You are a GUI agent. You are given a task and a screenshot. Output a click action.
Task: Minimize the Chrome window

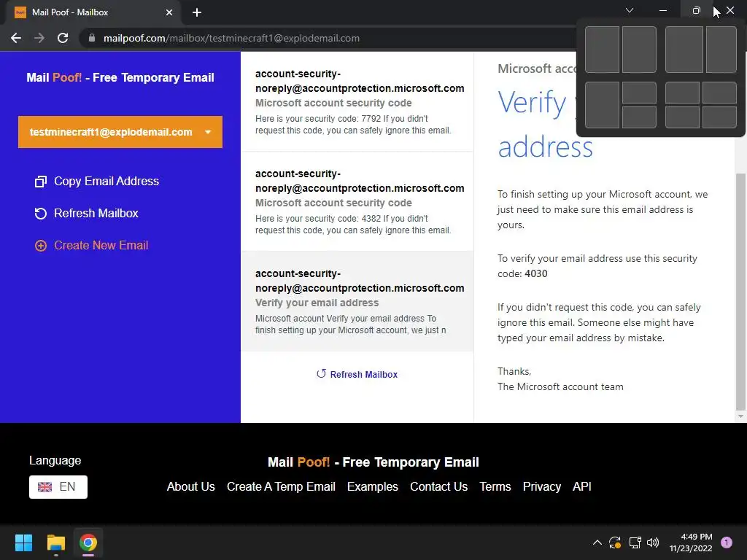[662, 10]
